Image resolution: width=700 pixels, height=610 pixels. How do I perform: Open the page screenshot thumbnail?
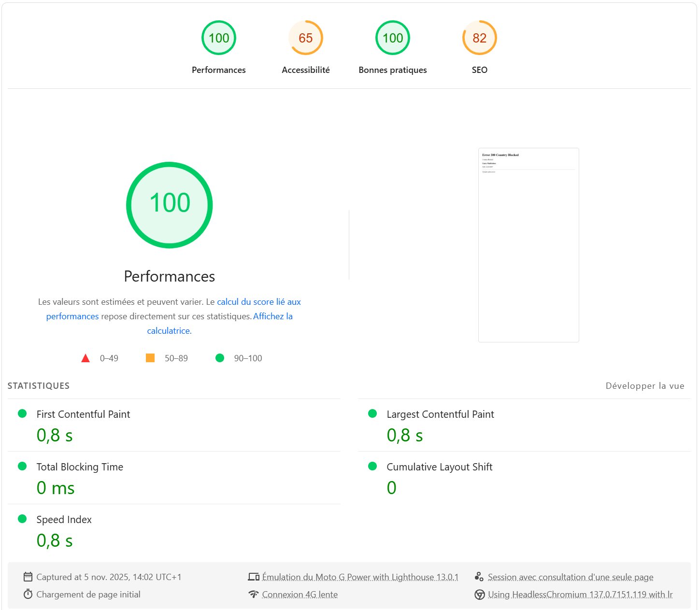pos(529,245)
